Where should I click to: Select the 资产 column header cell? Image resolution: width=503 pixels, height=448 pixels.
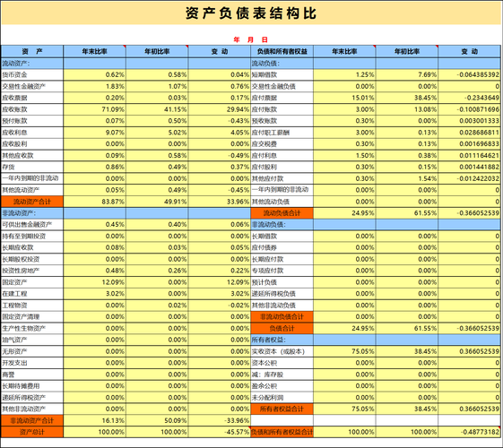click(x=32, y=52)
